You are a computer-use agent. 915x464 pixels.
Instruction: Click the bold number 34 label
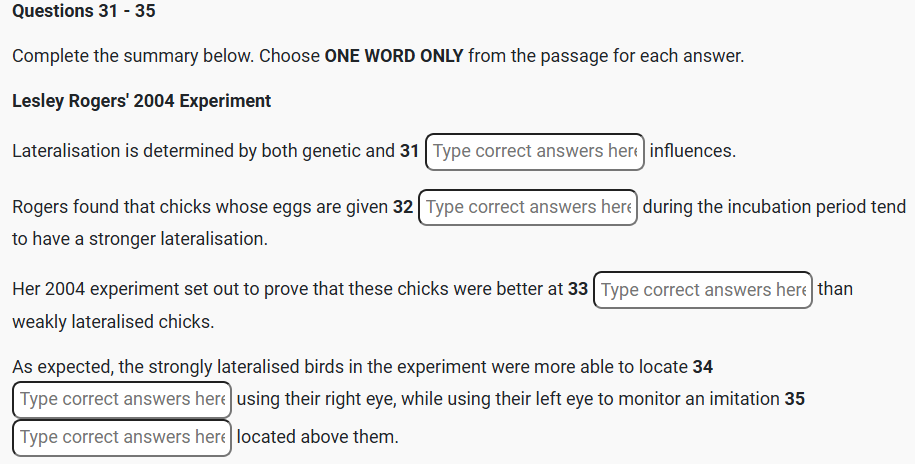click(702, 367)
